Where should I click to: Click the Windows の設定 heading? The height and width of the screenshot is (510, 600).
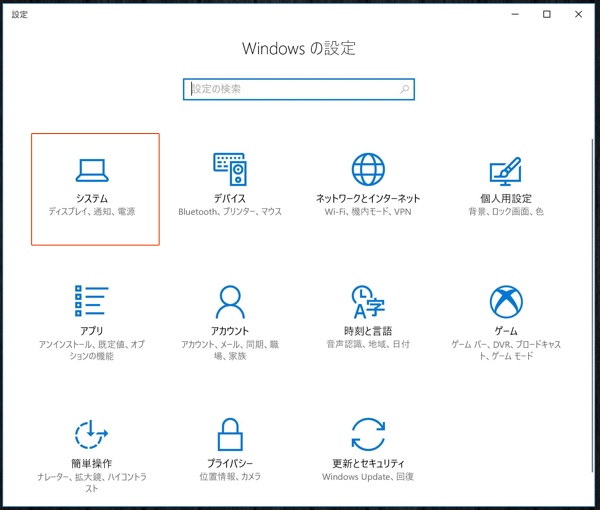(x=299, y=49)
